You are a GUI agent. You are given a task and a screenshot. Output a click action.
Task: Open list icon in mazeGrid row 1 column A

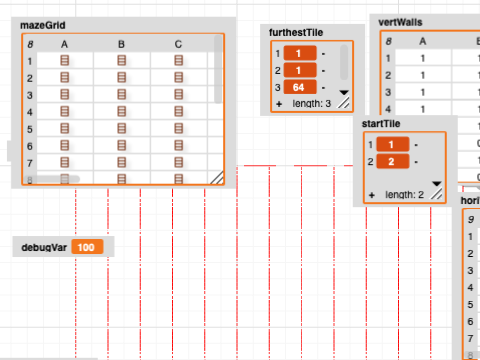click(65, 61)
